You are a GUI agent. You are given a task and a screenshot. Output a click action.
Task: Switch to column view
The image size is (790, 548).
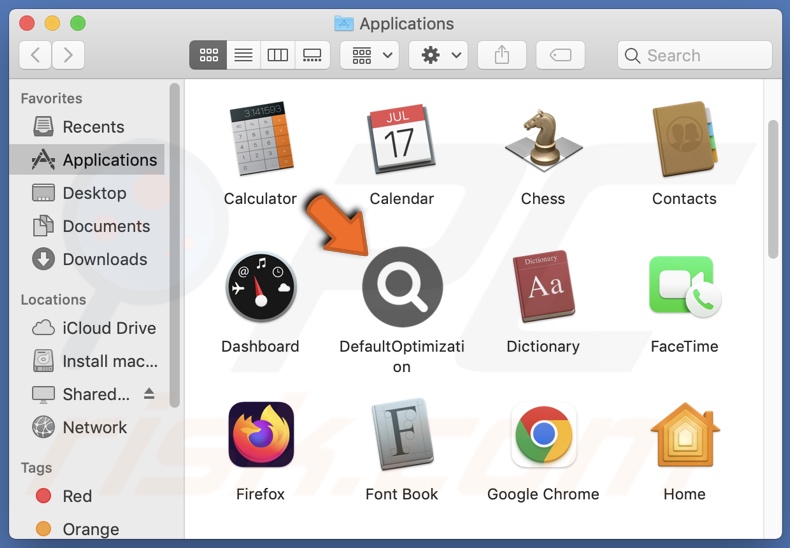click(278, 55)
